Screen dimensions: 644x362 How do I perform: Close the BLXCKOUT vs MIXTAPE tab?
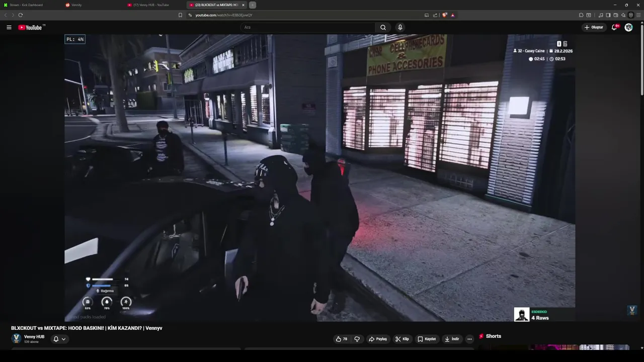[243, 5]
